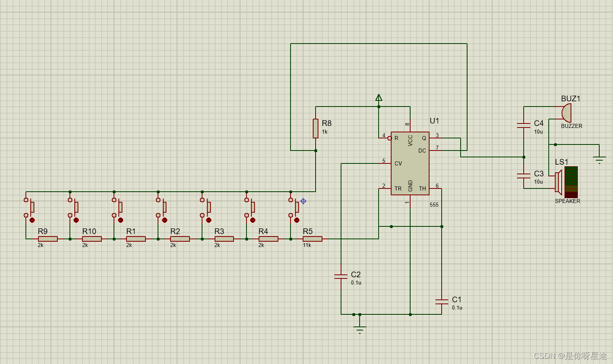
Task: Select the ground symbol below C2
Action: tap(360, 330)
